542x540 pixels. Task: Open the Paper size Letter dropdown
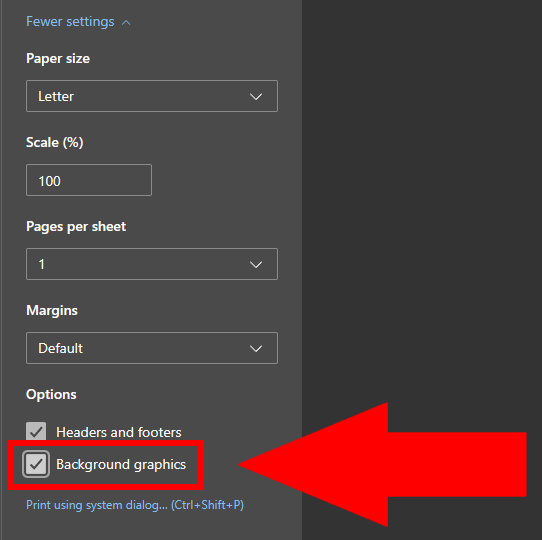pos(152,96)
